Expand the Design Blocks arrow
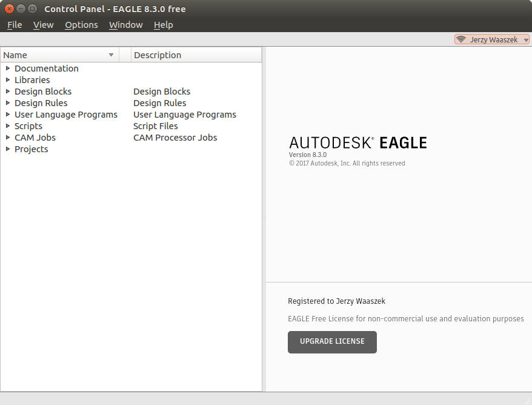 tap(8, 92)
